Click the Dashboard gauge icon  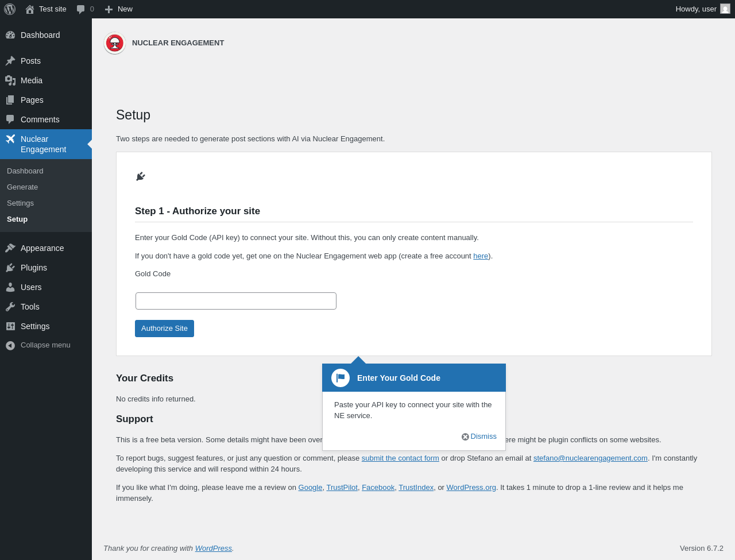tap(10, 35)
